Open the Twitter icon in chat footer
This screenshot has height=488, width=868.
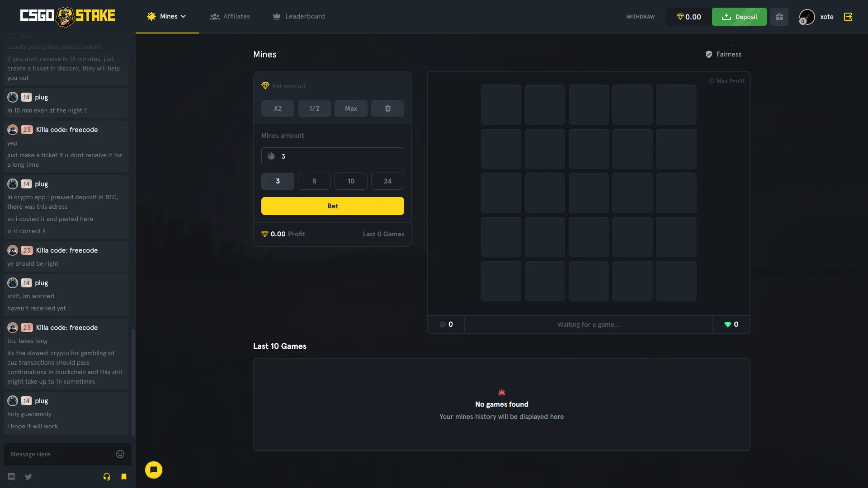(28, 477)
